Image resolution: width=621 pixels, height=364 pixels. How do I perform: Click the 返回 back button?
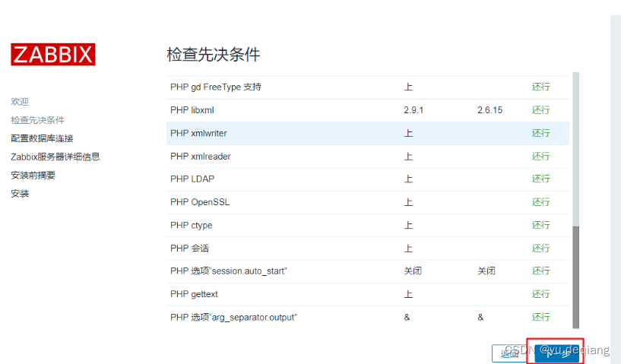[x=510, y=353]
